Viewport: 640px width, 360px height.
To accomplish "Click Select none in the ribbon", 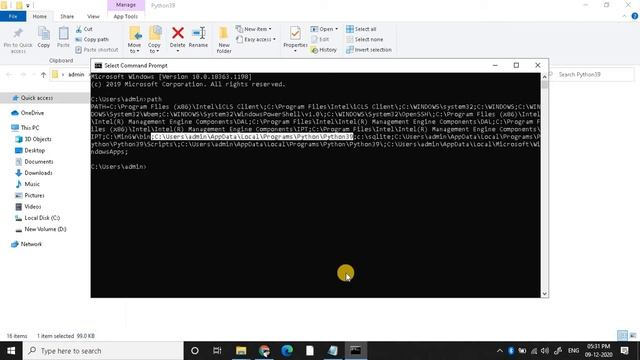I will tap(364, 39).
